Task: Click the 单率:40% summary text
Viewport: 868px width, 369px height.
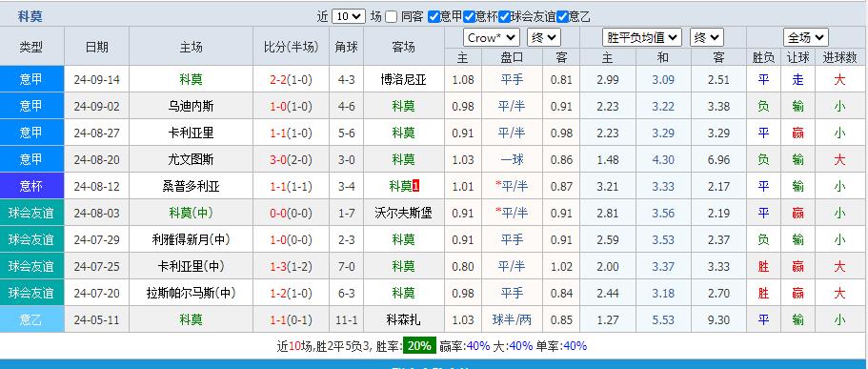Action: click(x=561, y=346)
